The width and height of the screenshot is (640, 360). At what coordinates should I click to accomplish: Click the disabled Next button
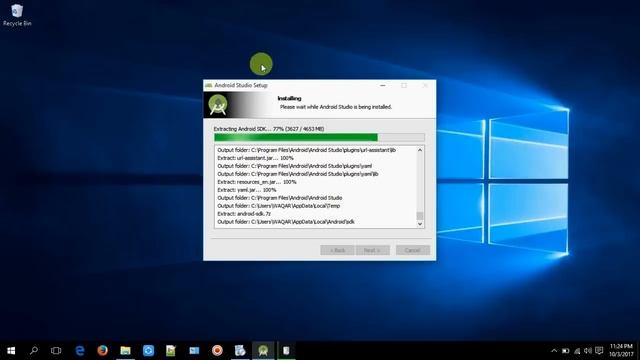pos(373,250)
